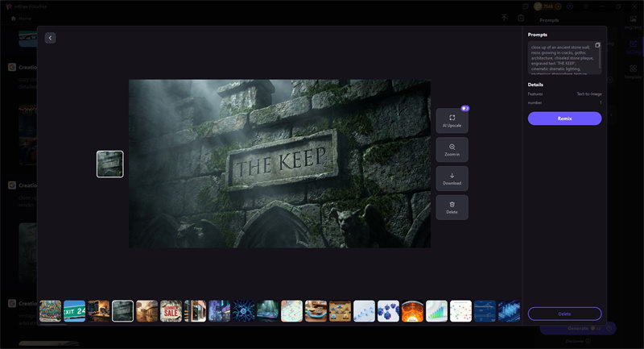644x349 pixels.
Task: Delete image using trash icon beside preview
Action: (452, 207)
